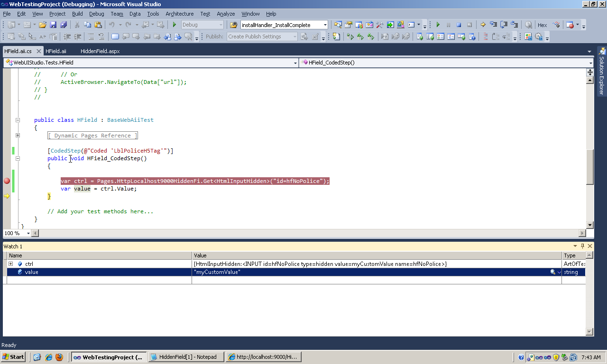Switch to HiddenField[1] - Notepad taskbar window
Screen dimensions: 607x364
click(186, 357)
